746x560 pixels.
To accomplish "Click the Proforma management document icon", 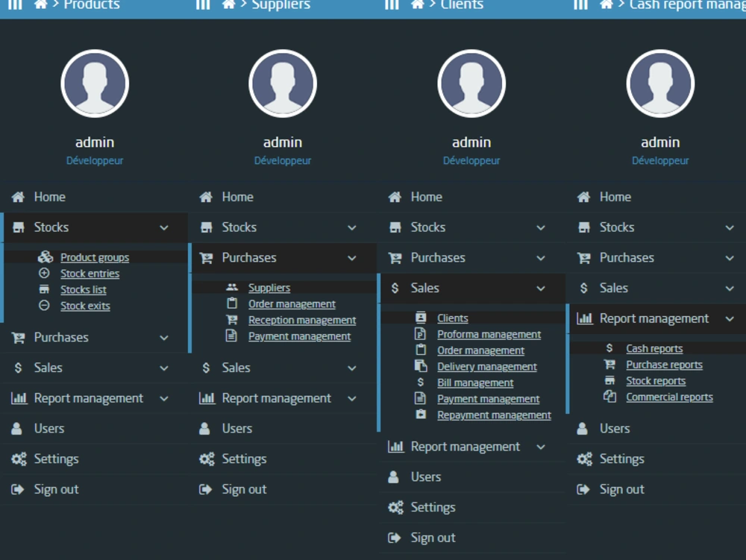I will click(420, 333).
